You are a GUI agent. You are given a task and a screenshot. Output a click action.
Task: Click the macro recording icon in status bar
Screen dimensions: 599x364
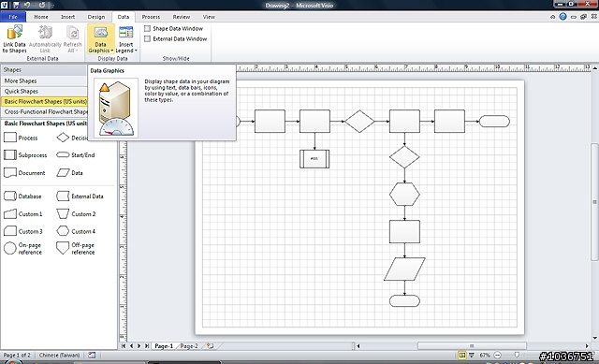click(92, 356)
